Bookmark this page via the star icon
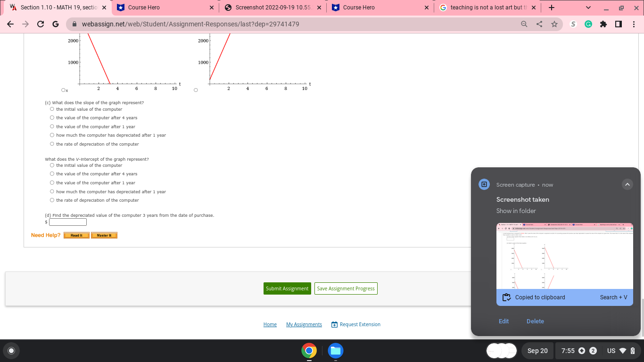Viewport: 644px width, 362px height. 554,24
